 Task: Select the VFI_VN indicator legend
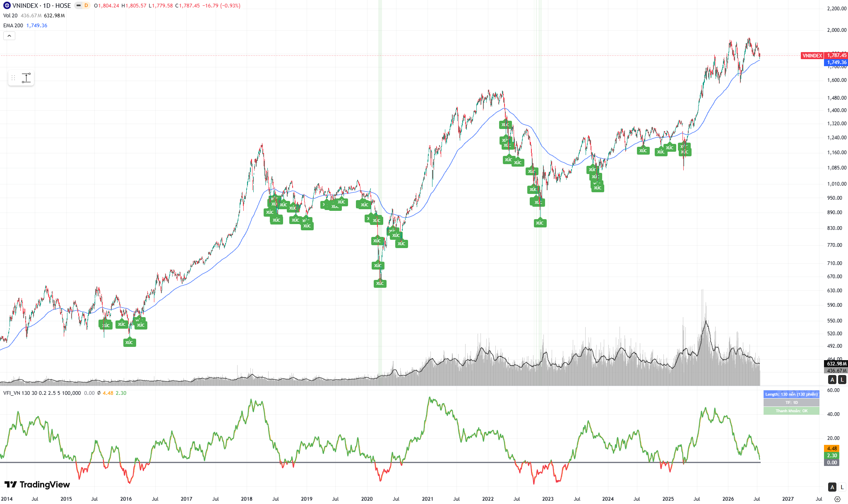coord(42,393)
